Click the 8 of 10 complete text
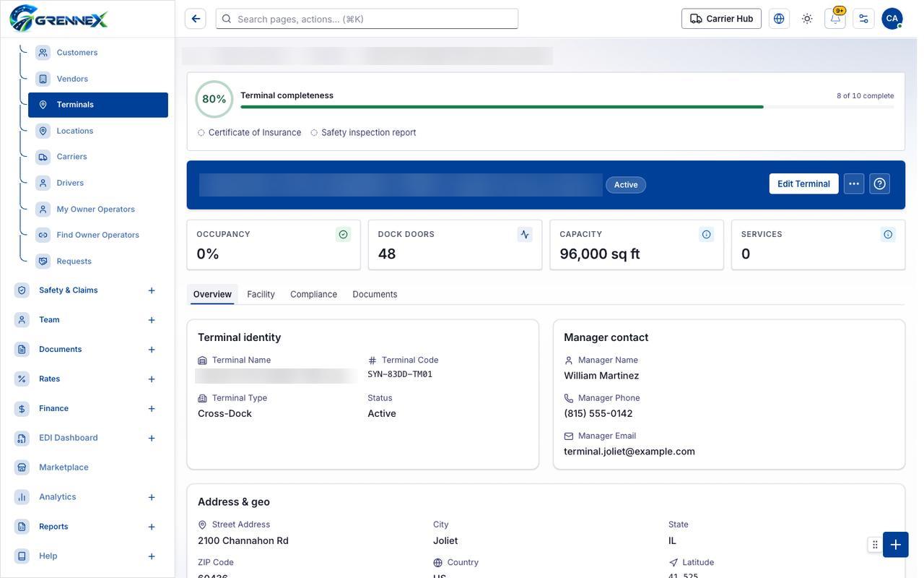This screenshot has height=578, width=924. pyautogui.click(x=865, y=95)
